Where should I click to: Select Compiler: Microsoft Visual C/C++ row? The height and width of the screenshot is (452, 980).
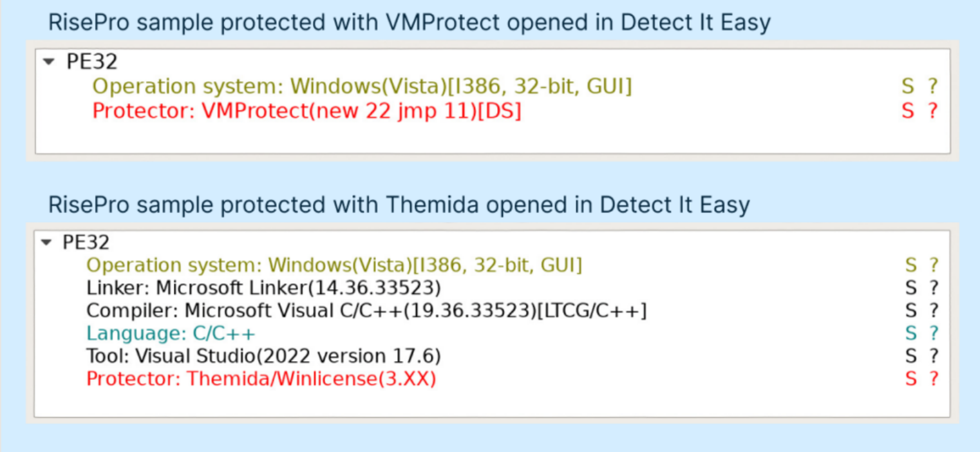point(366,310)
